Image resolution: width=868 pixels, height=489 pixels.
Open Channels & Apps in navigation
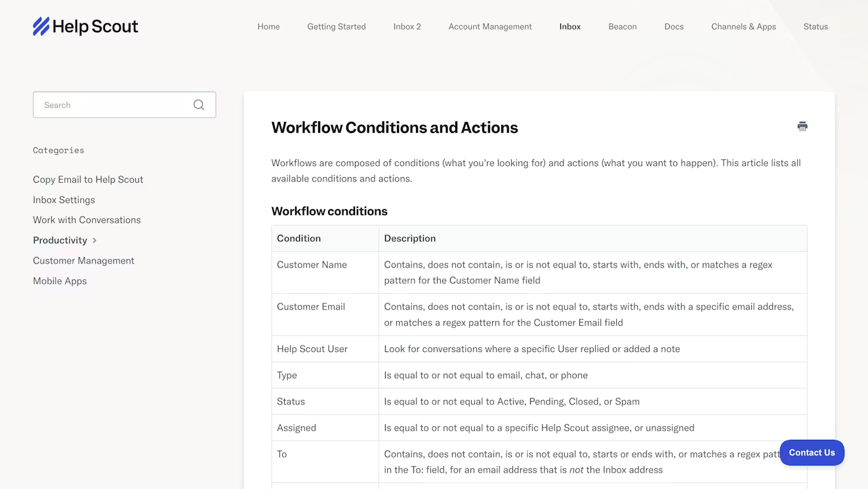point(743,27)
